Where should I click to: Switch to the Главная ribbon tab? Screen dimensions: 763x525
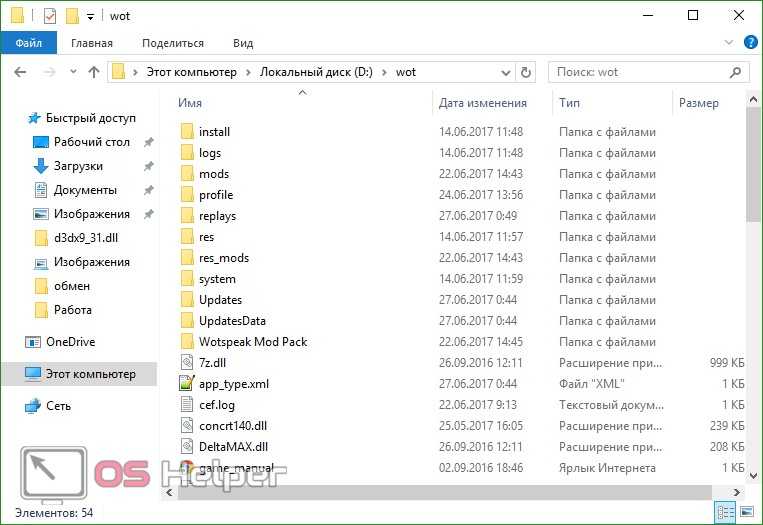pos(91,43)
